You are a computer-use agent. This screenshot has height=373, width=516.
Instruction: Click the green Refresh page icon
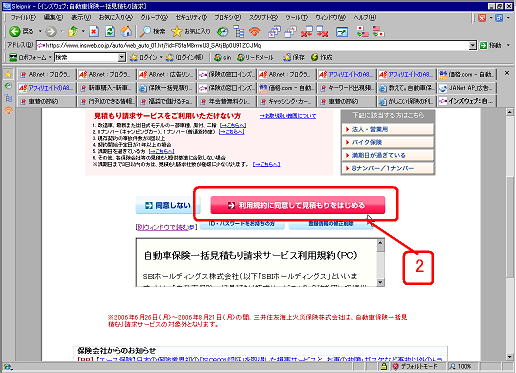click(110, 32)
